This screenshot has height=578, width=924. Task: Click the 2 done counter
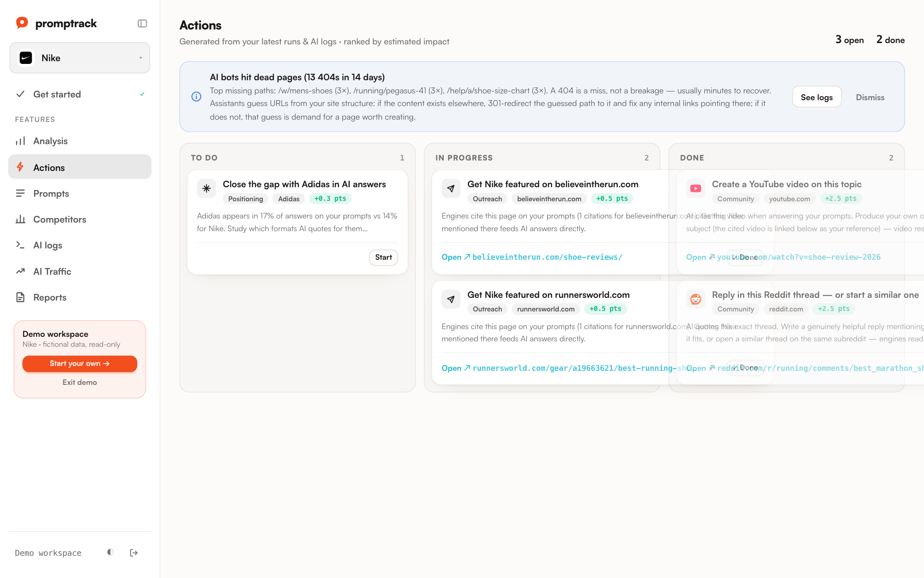coord(890,40)
